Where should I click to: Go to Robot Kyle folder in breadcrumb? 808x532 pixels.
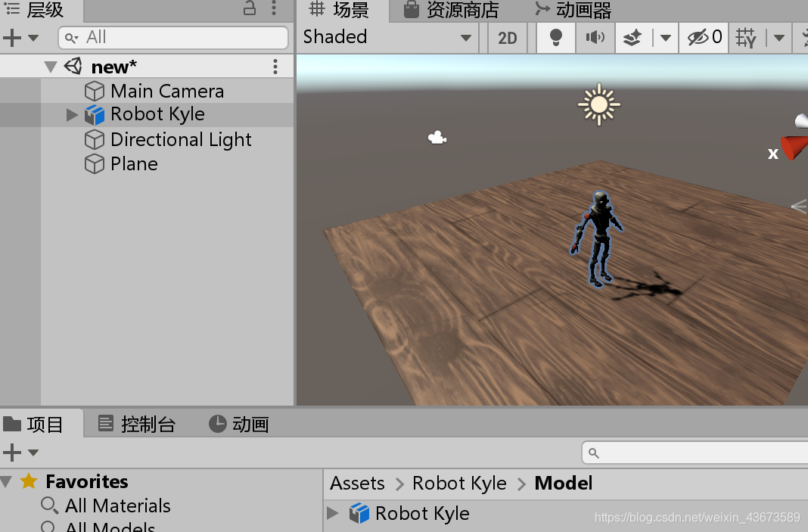click(x=459, y=484)
